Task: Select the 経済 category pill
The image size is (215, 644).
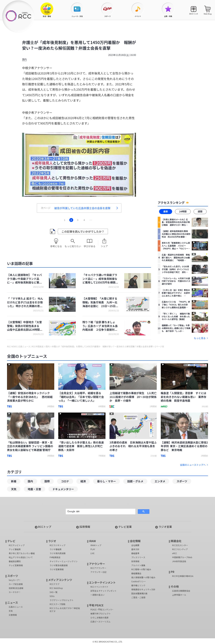Action: pos(83,481)
